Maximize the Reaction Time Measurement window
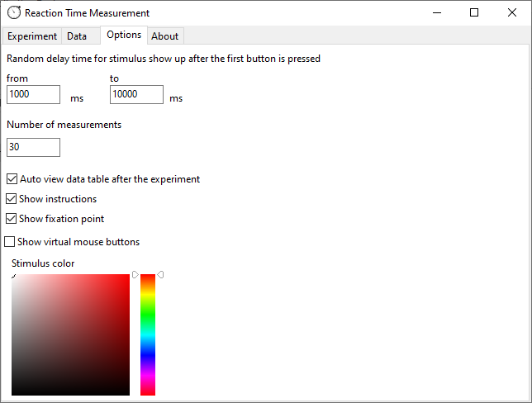Screen dimensions: 532x403 [474, 13]
